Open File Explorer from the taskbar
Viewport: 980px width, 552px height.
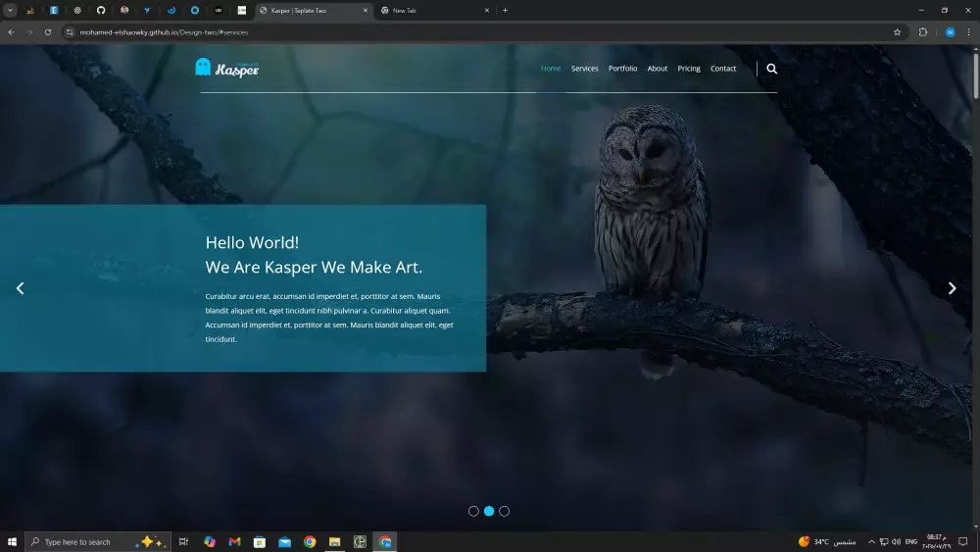(334, 542)
